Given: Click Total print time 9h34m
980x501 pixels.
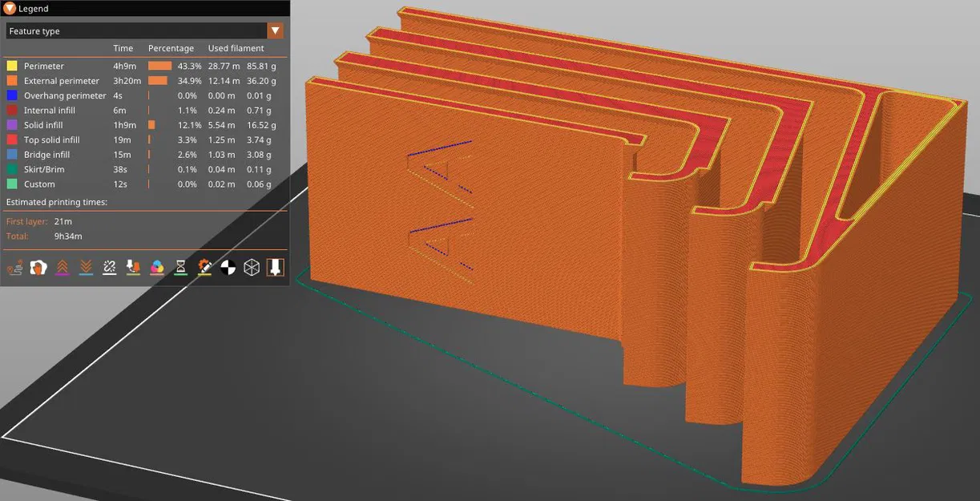Looking at the screenshot, I should (x=68, y=236).
